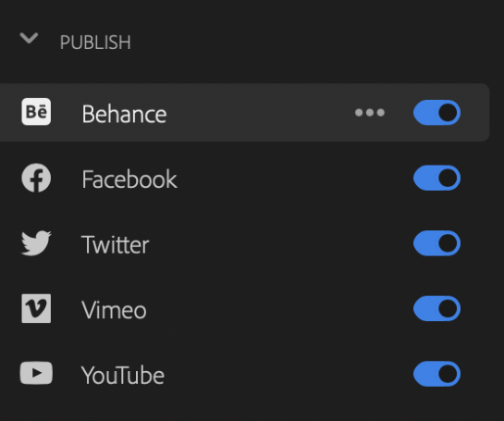Click the PUBLISH section header text
Image resolution: width=504 pixels, height=421 pixels.
click(x=95, y=43)
